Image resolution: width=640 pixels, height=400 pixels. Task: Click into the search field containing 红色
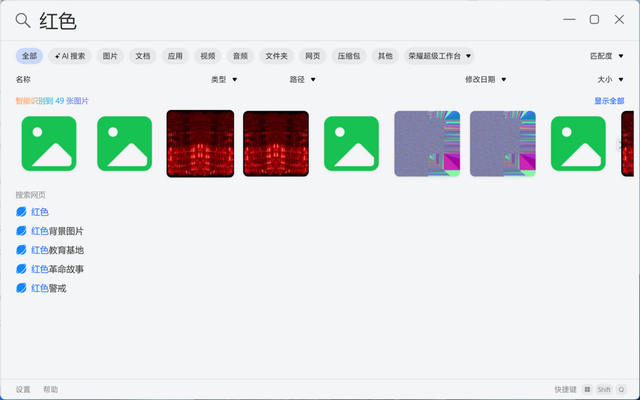click(300, 20)
